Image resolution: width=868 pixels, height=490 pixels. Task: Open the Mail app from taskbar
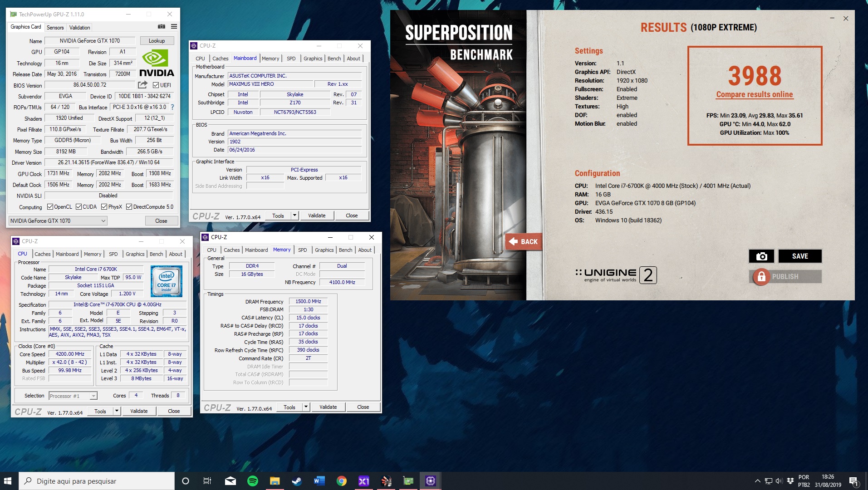click(x=230, y=481)
